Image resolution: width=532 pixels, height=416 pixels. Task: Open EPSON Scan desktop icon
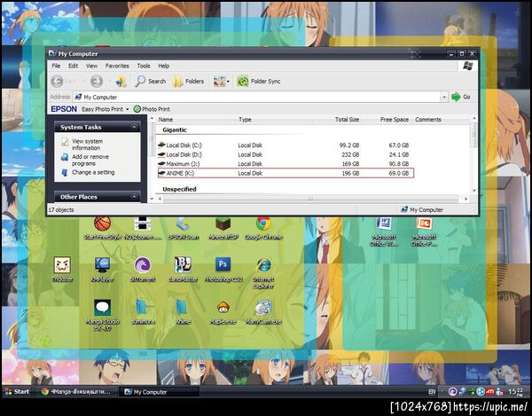pyautogui.click(x=183, y=228)
